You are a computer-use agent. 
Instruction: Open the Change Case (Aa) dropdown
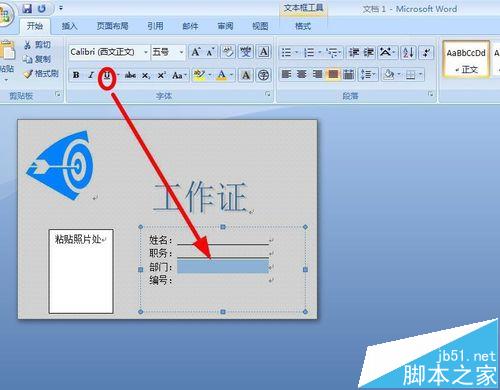(180, 75)
